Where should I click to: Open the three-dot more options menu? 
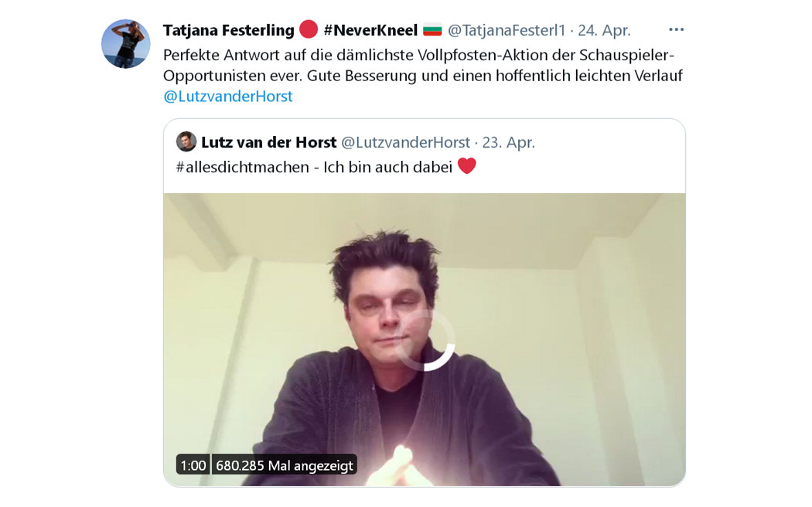click(677, 29)
